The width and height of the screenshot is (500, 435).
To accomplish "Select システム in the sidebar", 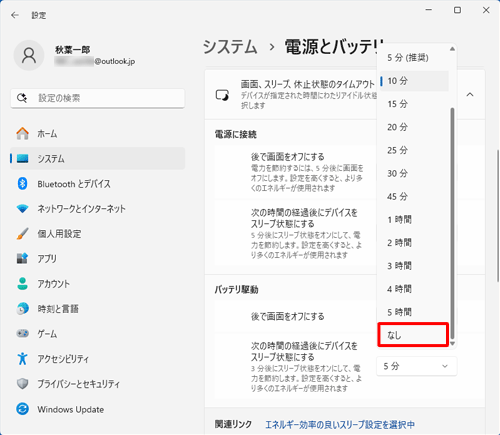I will 97,159.
